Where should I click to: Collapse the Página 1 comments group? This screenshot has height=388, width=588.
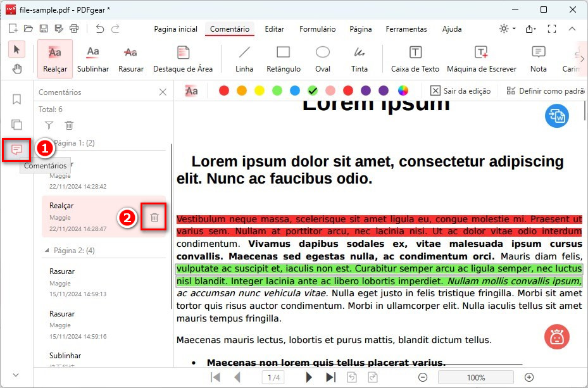click(x=47, y=142)
